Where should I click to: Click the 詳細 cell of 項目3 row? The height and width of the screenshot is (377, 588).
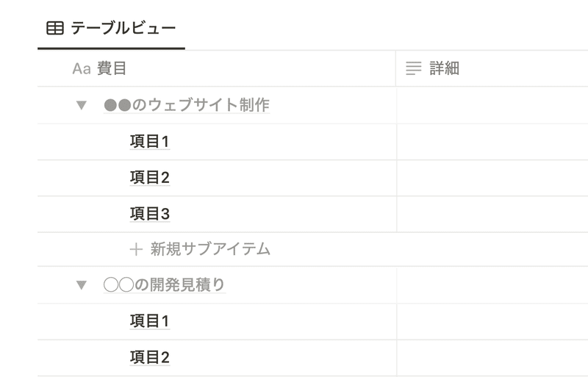492,214
